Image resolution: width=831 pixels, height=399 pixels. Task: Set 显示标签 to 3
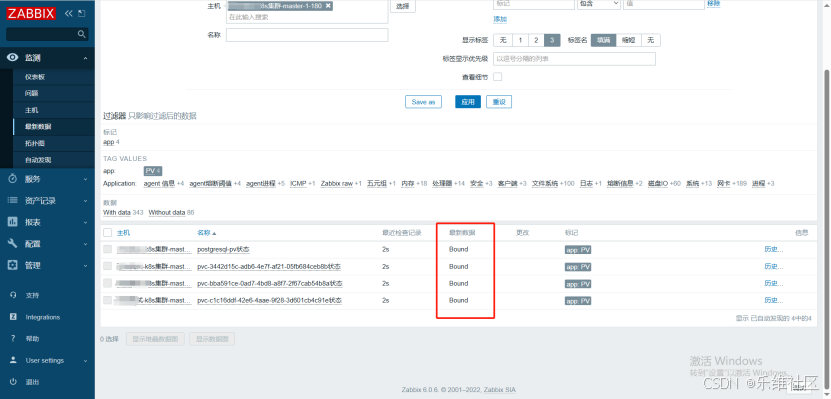[552, 40]
